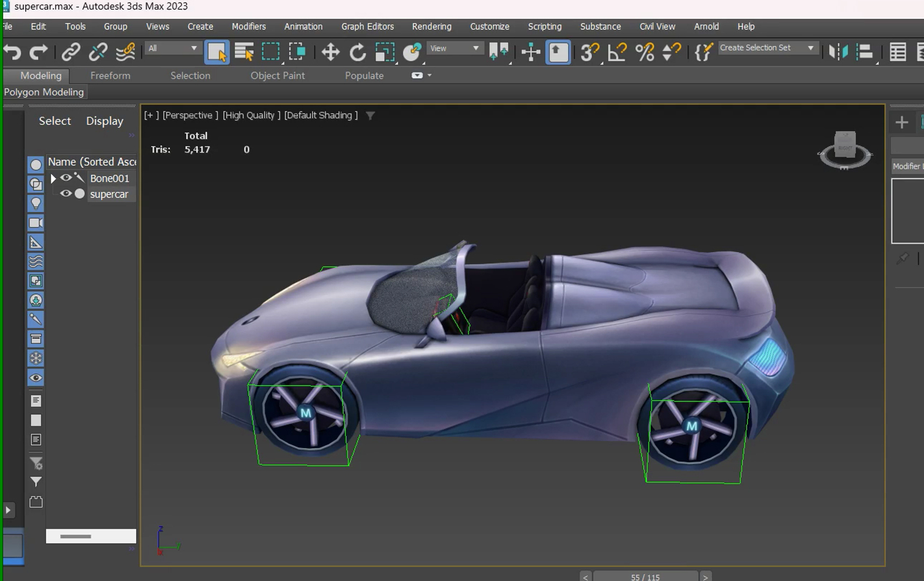
Task: Expand the Bone001 tree node
Action: tap(53, 178)
